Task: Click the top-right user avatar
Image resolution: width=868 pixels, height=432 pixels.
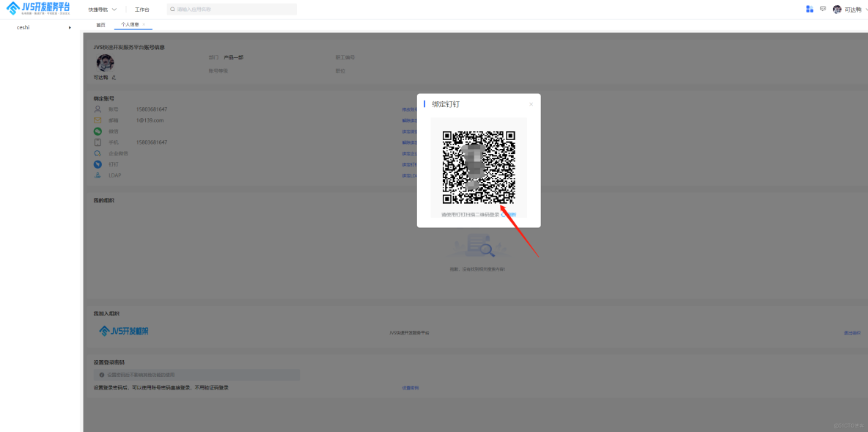Action: click(837, 10)
